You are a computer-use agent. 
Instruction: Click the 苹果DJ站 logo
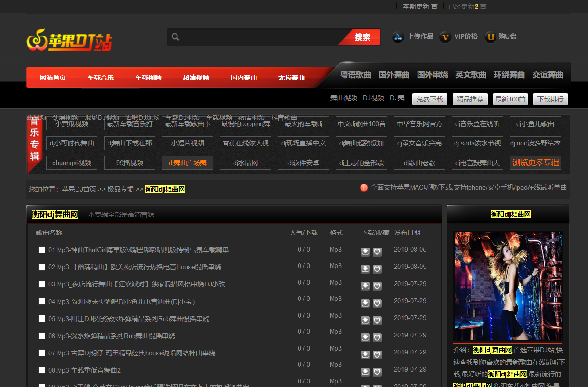pyautogui.click(x=69, y=40)
